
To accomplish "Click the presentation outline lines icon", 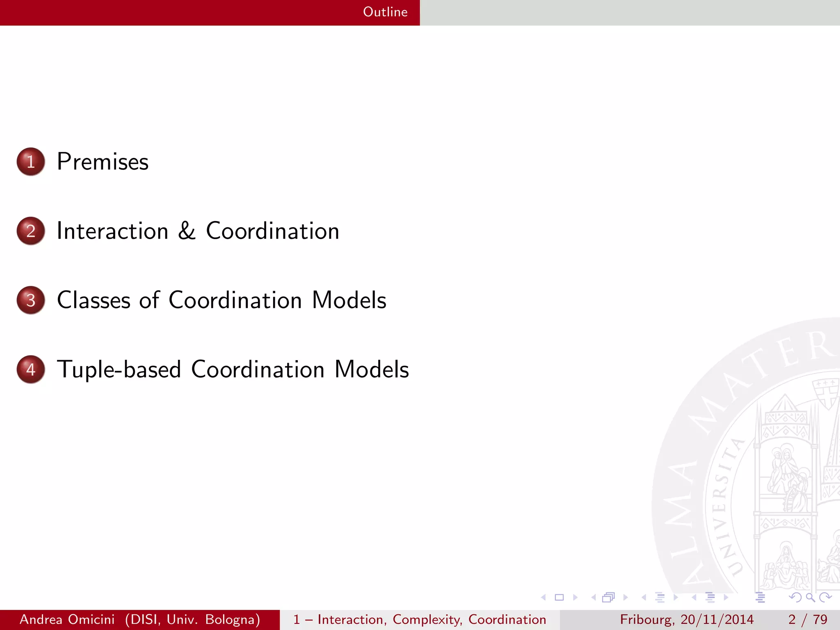I will coord(760,598).
